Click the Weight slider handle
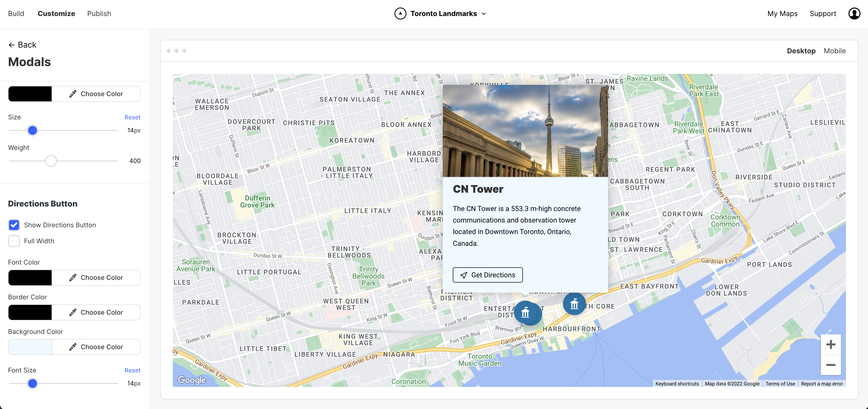 click(51, 161)
